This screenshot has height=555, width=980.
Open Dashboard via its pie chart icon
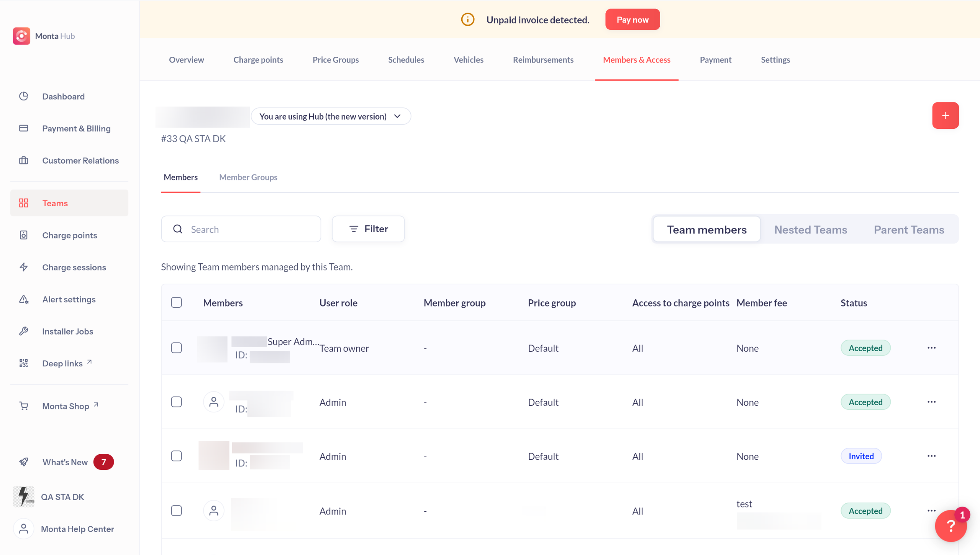(x=24, y=96)
